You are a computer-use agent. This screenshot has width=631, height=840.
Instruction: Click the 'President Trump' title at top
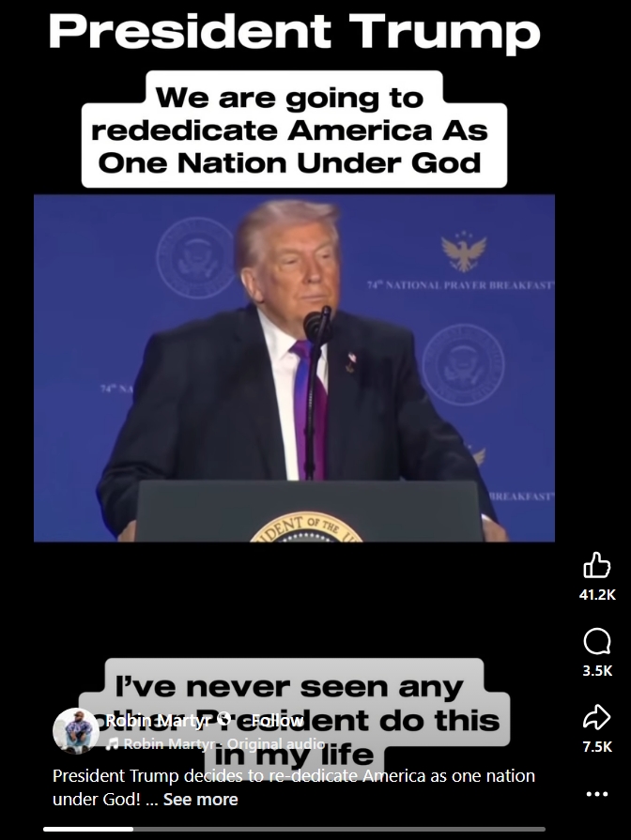[294, 32]
